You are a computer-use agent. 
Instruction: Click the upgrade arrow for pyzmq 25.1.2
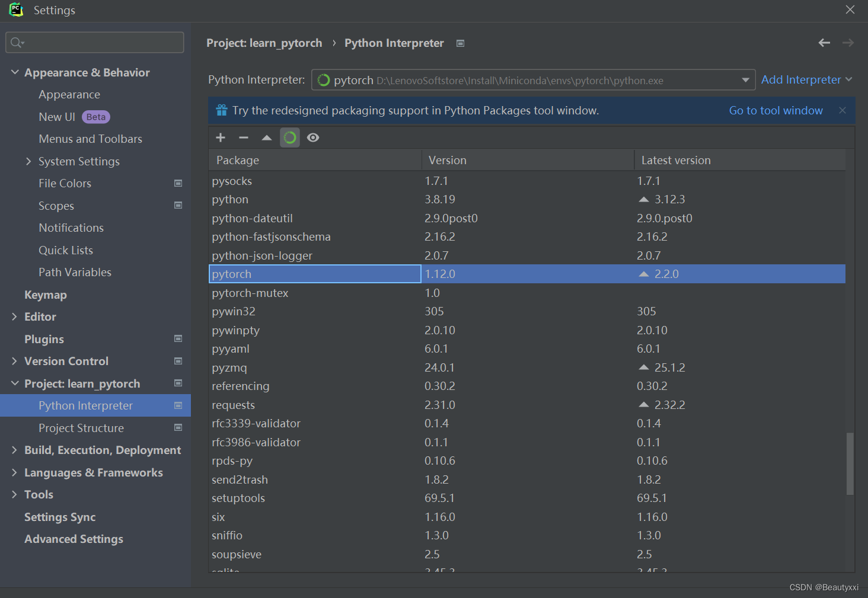[644, 367]
